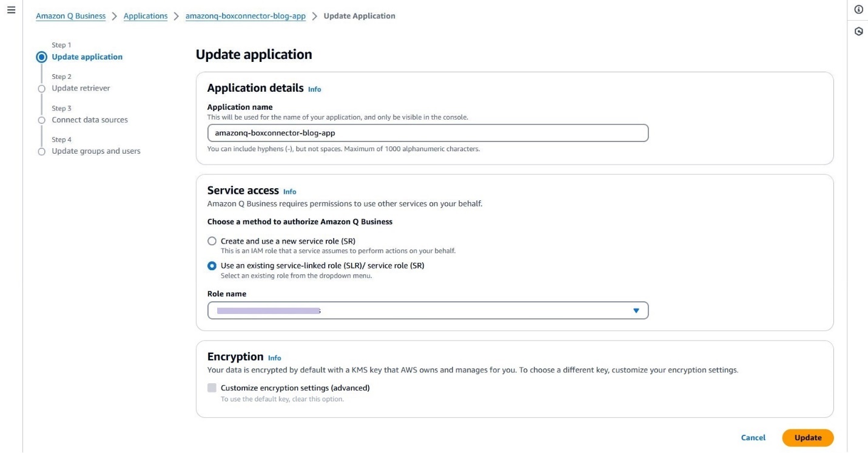
Task: Open amazonq-boxconnector-blog-app breadcrumb link
Action: (x=246, y=16)
